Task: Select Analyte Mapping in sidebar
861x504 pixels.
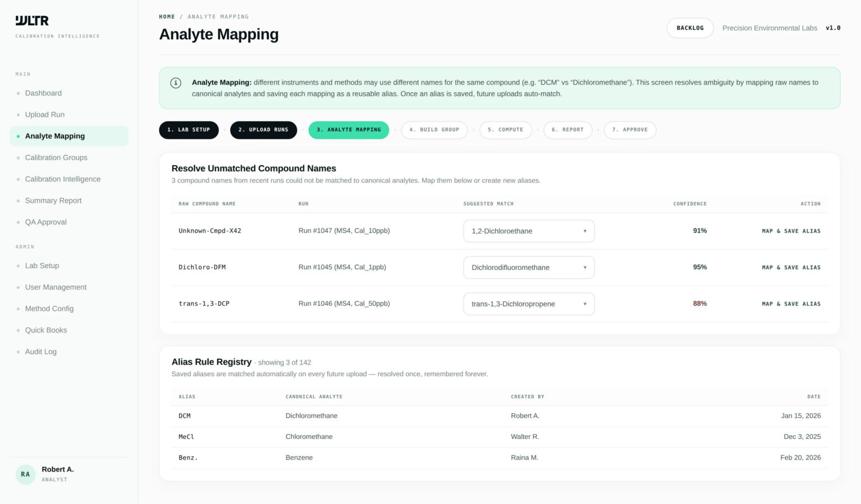Action: click(x=69, y=136)
